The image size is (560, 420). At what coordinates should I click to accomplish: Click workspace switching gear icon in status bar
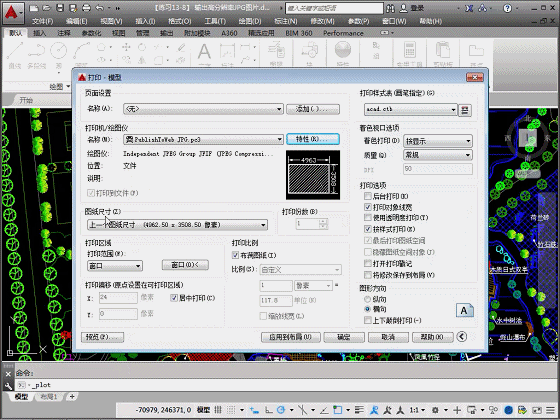click(435, 410)
